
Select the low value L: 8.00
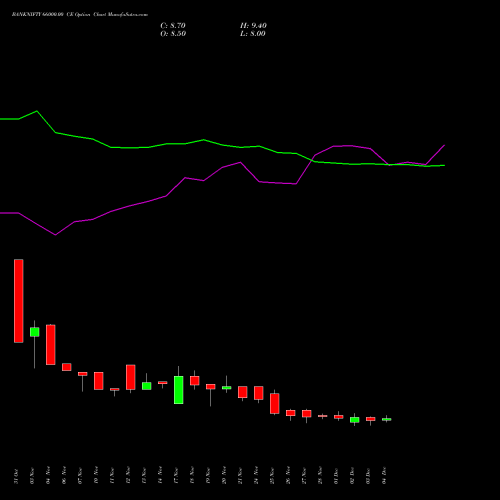point(253,34)
